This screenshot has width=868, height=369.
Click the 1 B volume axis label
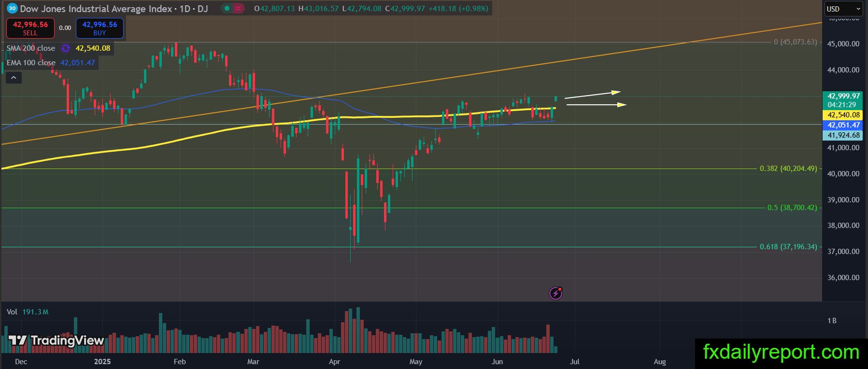[x=832, y=321]
